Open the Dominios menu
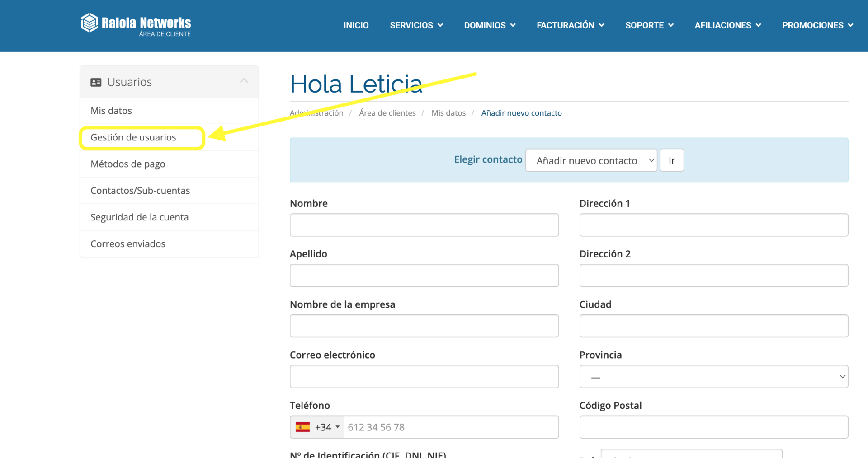The width and height of the screenshot is (868, 458). tap(490, 25)
